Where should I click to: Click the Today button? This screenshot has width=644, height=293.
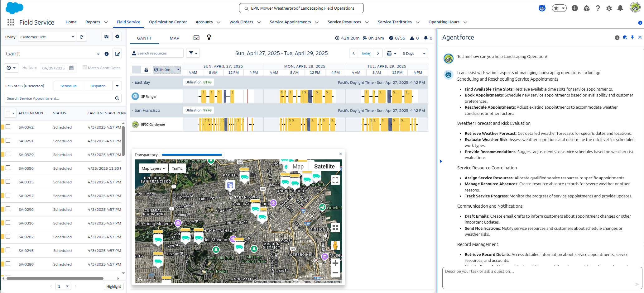pyautogui.click(x=366, y=54)
